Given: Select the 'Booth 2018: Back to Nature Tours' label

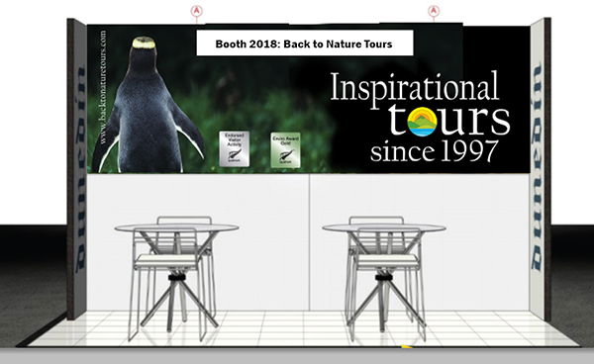Looking at the screenshot, I should pos(305,44).
